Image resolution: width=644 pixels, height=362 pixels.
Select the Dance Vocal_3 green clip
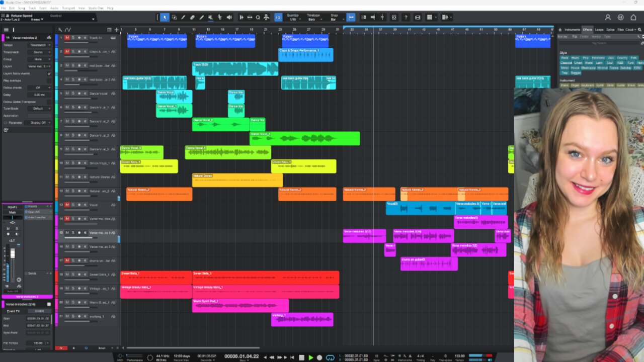click(304, 138)
